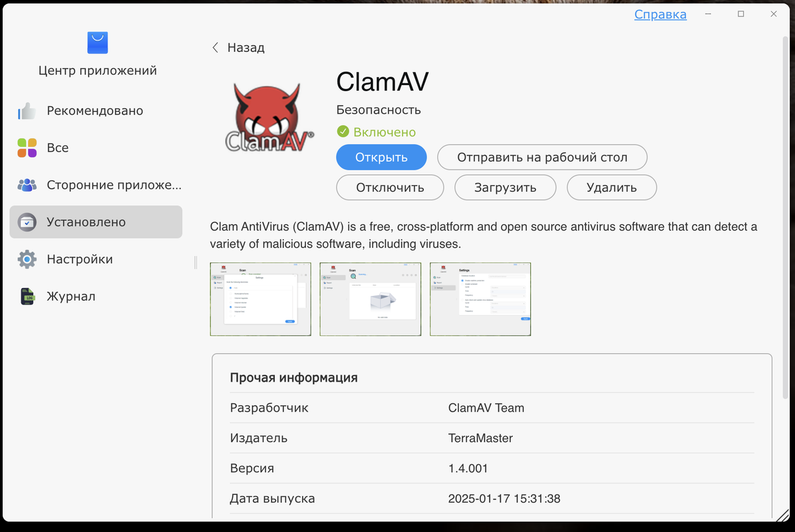795x532 pixels.
Task: Click the Загрузить button
Action: [505, 188]
